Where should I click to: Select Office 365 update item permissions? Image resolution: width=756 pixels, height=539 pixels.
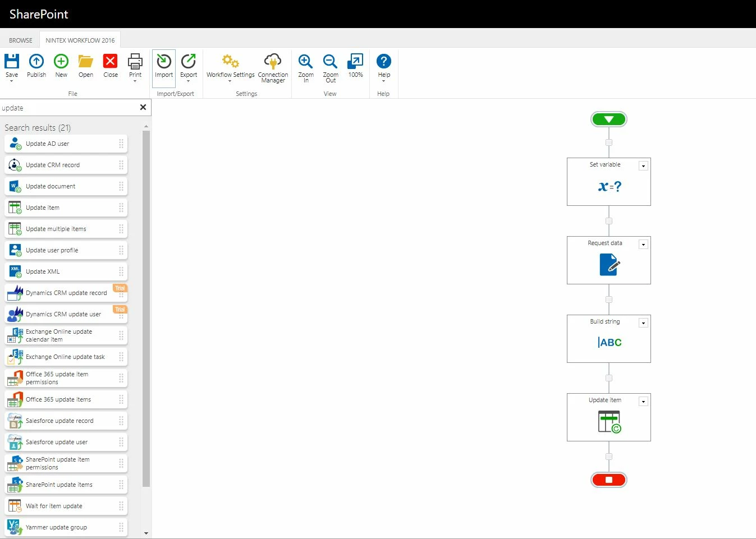click(x=66, y=378)
